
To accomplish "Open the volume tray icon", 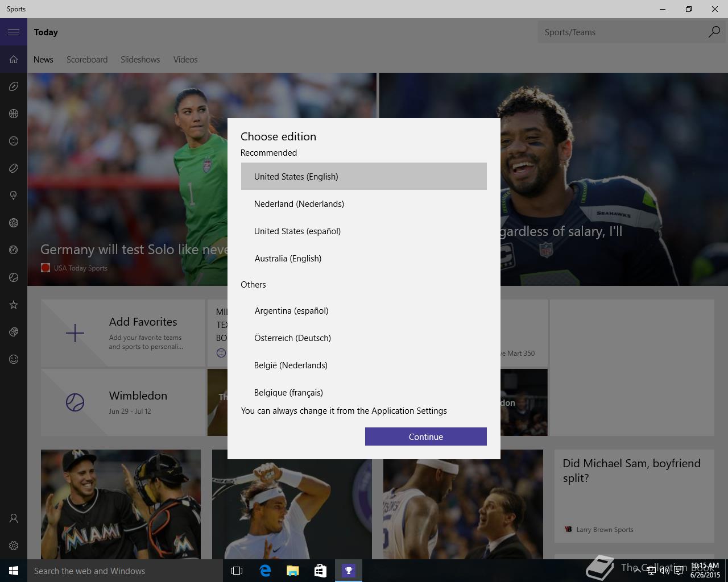I will point(664,571).
